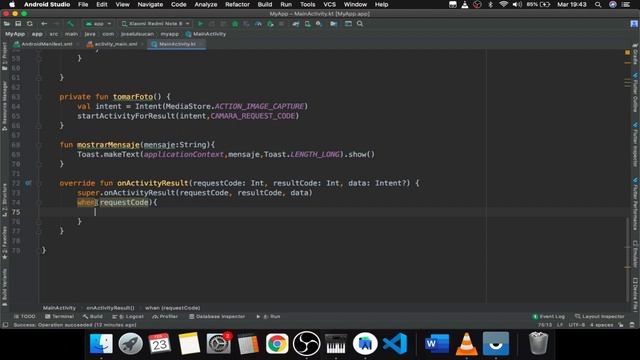Click the 75:13 cursor position in status bar
The width and height of the screenshot is (640, 360).
[545, 325]
